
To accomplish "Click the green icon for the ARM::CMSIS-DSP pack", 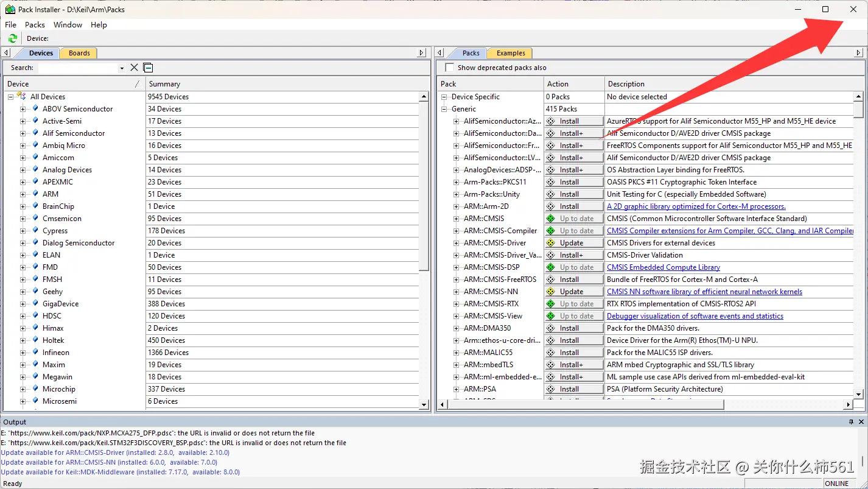I will point(551,267).
